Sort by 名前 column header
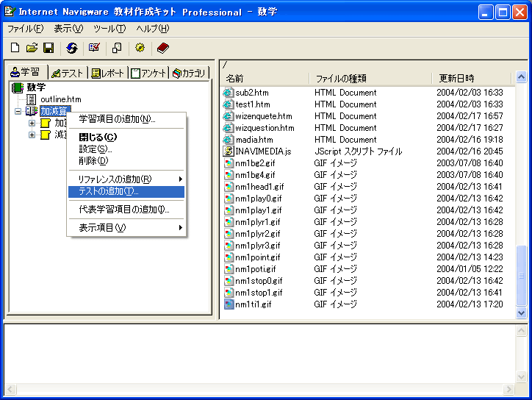 (x=265, y=79)
